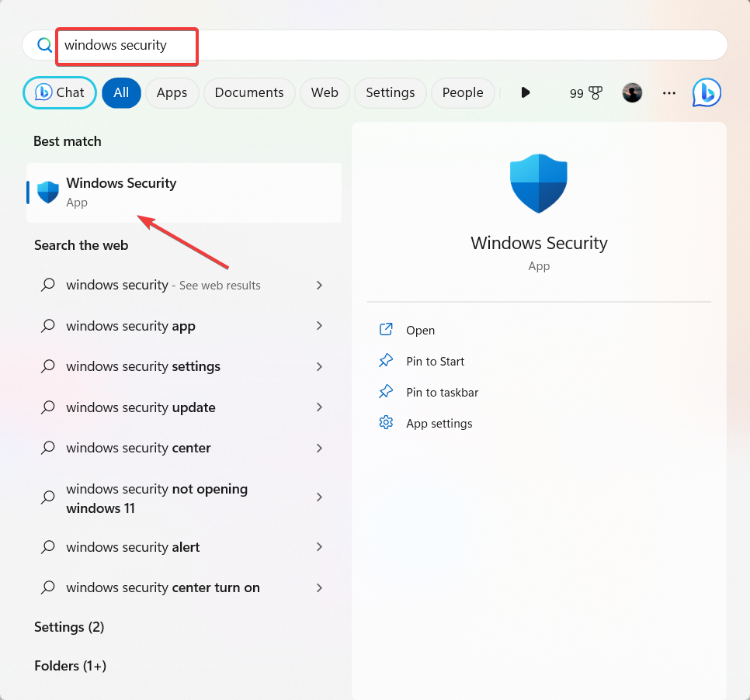Click magnifier icon beside 'windows security app'
This screenshot has width=750, height=700.
[48, 326]
